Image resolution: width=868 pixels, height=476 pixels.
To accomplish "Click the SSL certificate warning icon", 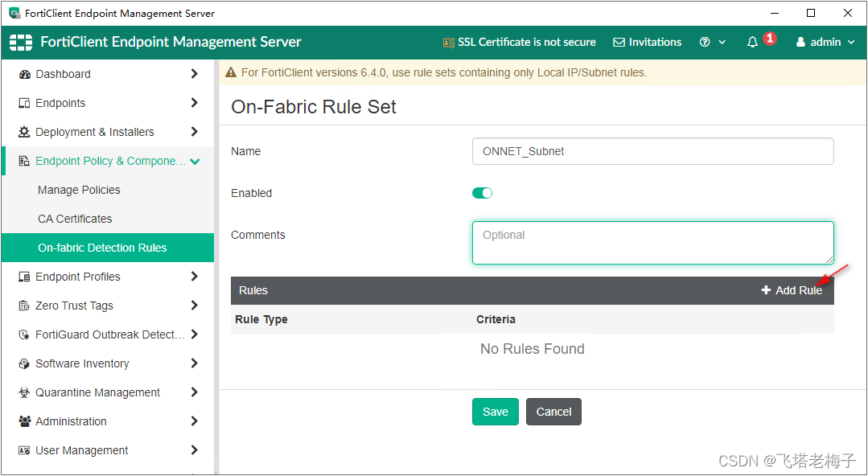I will click(x=448, y=43).
